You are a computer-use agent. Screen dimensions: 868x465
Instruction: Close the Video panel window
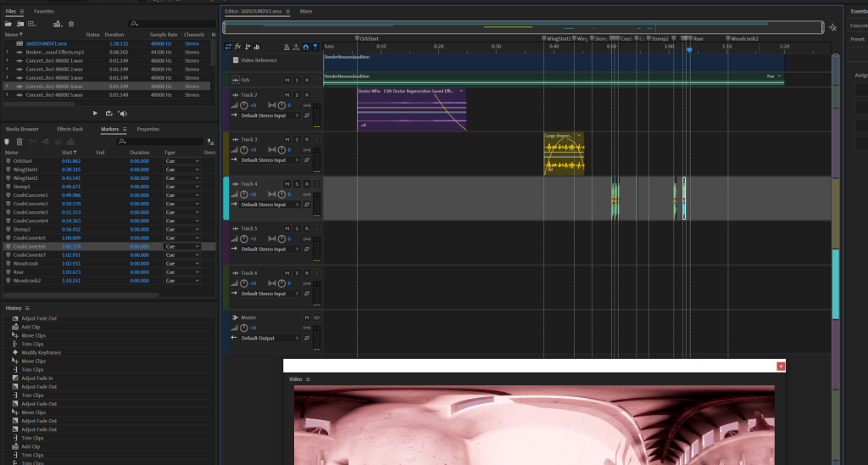click(x=781, y=366)
